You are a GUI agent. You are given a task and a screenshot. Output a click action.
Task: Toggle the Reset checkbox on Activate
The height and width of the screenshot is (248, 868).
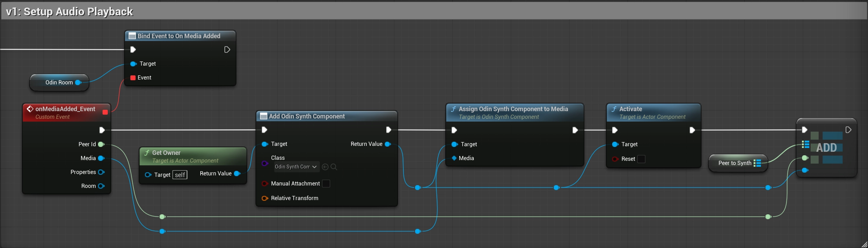[x=641, y=159]
